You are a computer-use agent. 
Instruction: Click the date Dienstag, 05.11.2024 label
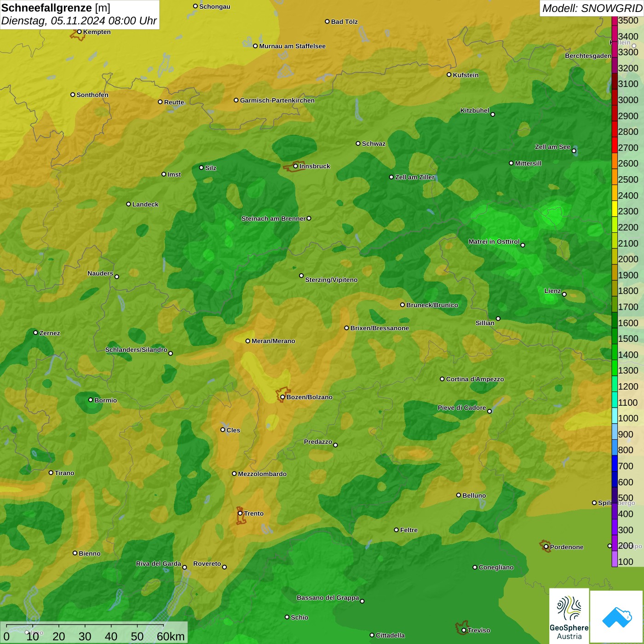pyautogui.click(x=79, y=21)
